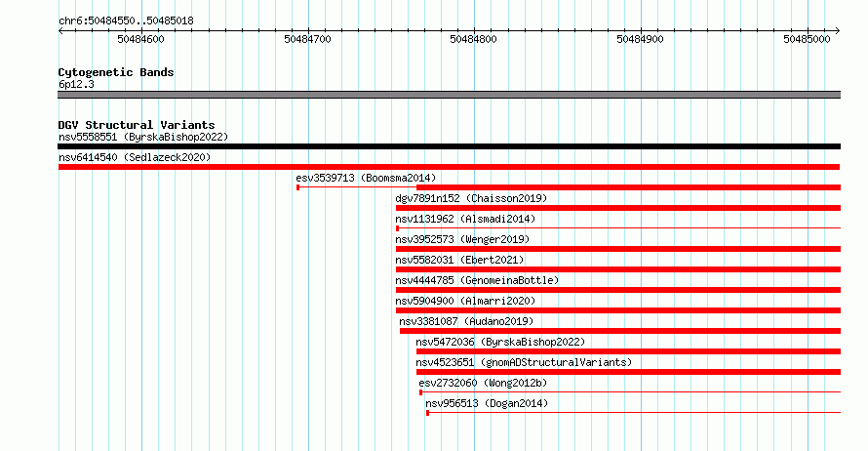This screenshot has height=451, width=868.
Task: Open variant nsv4444785 (GenomeinaBottle) label
Action: [x=477, y=280]
